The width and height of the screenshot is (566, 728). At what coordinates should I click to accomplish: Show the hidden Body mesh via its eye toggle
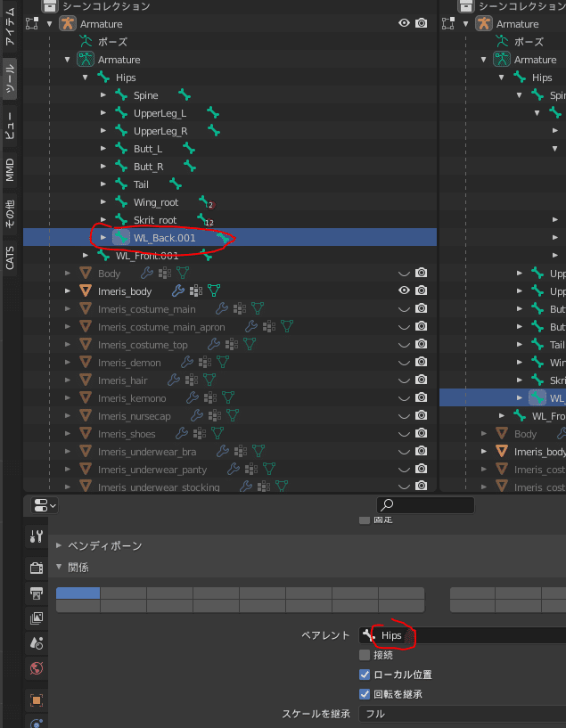404,274
